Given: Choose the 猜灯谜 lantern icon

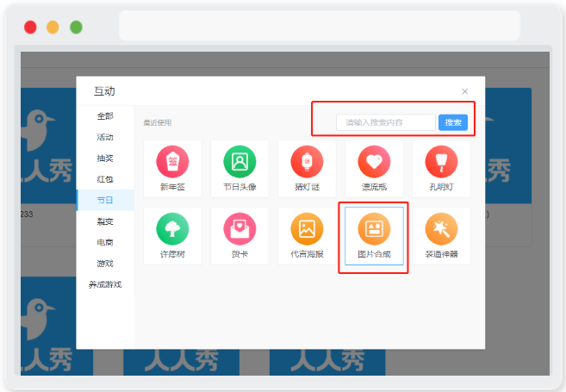Looking at the screenshot, I should click(x=307, y=162).
